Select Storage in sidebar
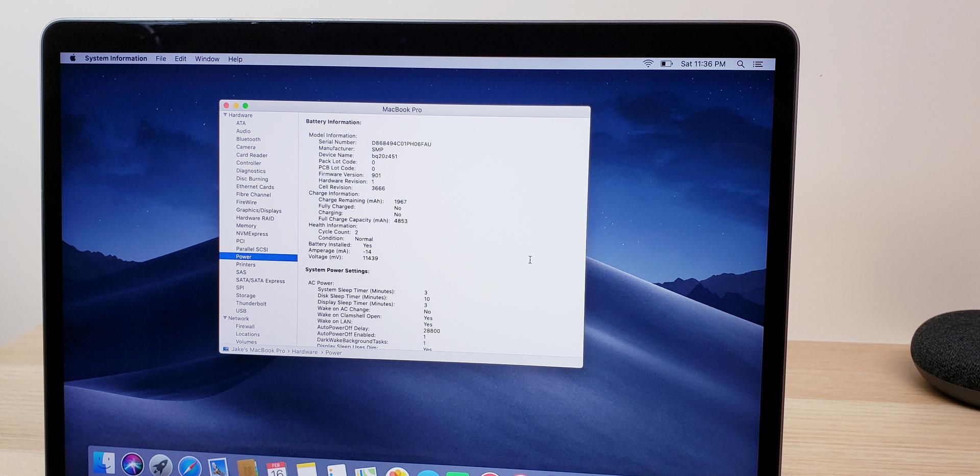 (246, 295)
